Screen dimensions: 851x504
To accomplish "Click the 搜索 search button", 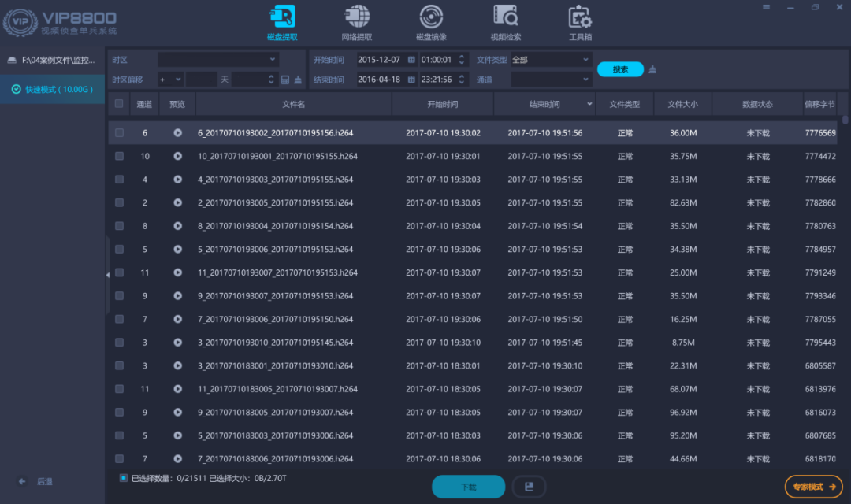I will click(620, 69).
